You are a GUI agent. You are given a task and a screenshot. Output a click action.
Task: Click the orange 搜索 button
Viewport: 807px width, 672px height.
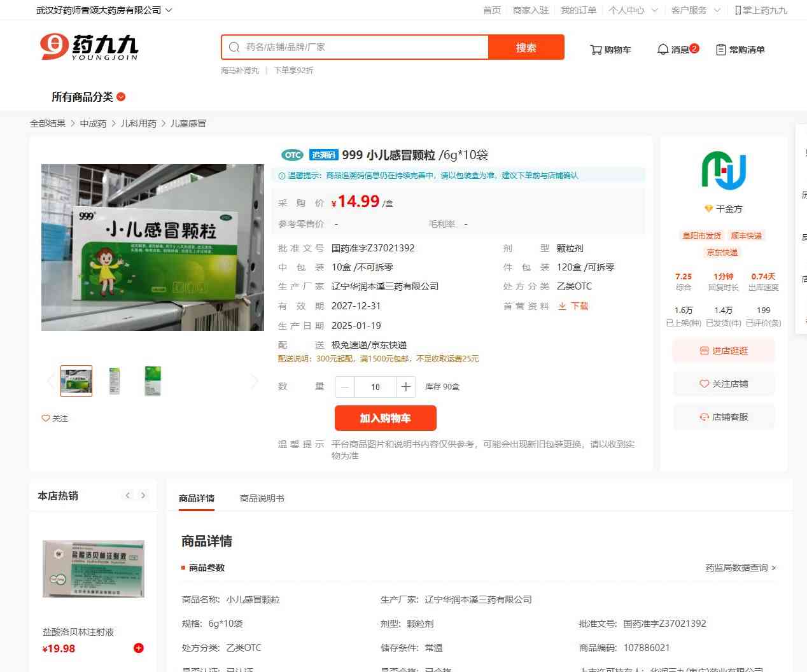click(x=526, y=48)
